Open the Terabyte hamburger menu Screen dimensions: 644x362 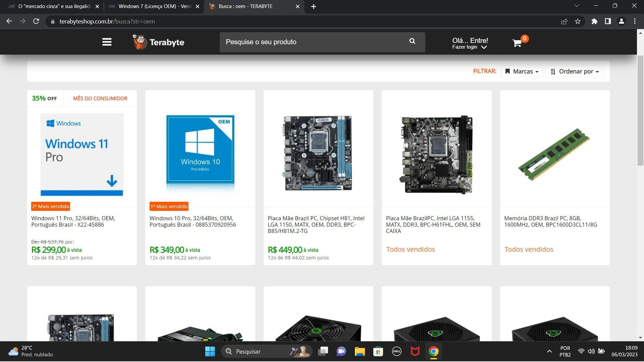(x=107, y=42)
